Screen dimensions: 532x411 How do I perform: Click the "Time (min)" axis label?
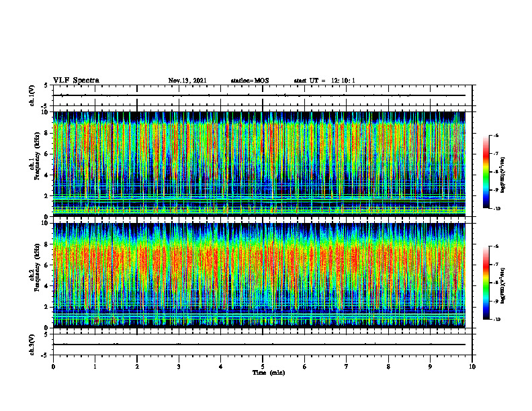coord(269,373)
